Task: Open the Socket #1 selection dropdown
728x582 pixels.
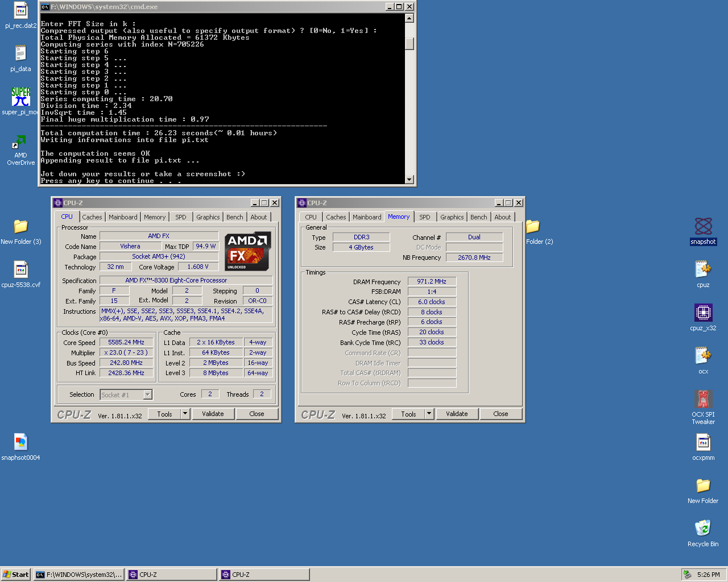Action: coord(148,394)
